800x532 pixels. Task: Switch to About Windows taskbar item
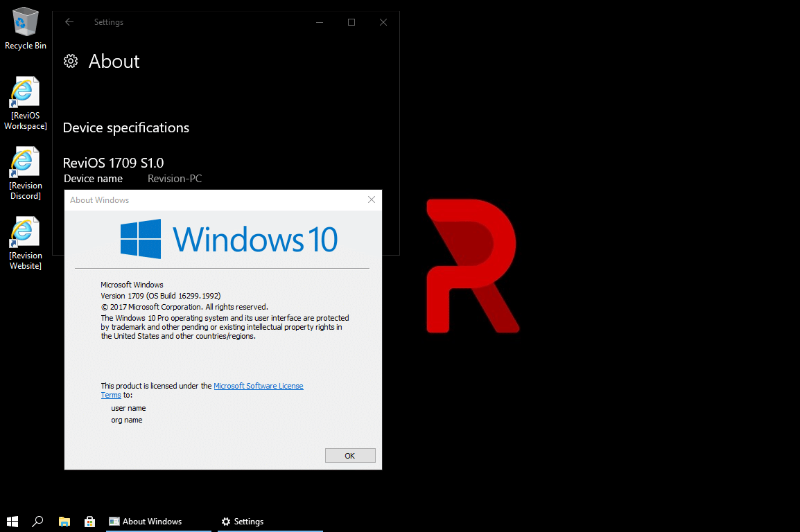click(x=159, y=522)
